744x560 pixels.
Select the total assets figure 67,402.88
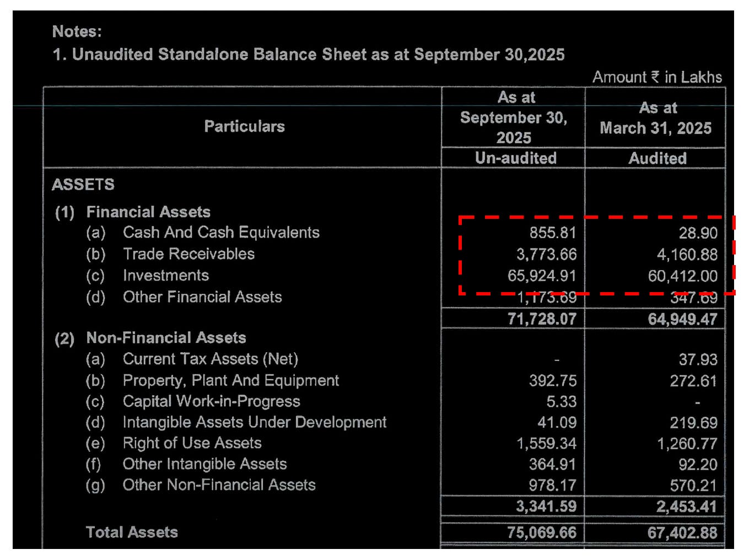tap(683, 533)
